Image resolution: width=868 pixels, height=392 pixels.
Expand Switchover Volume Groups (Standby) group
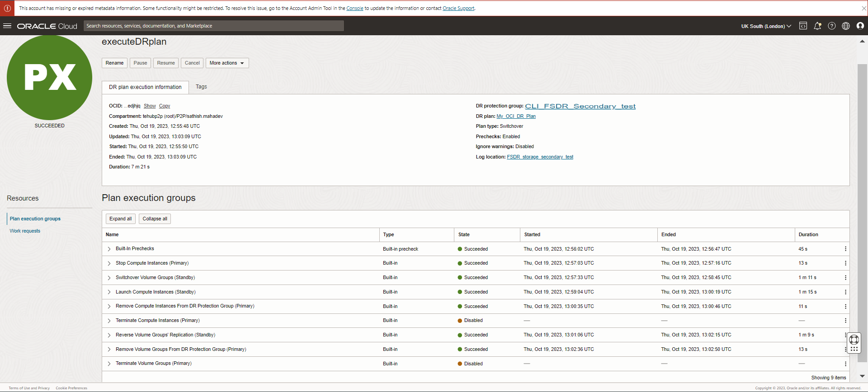click(109, 278)
